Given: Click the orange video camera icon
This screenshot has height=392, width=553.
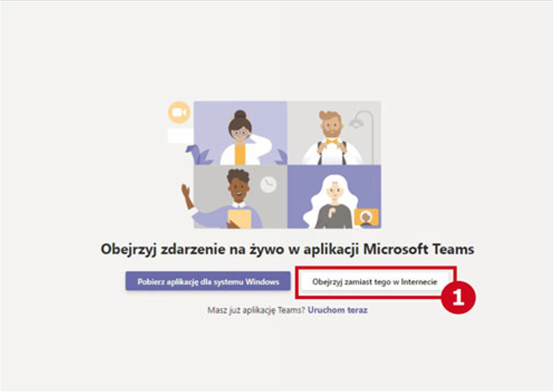Looking at the screenshot, I should pos(179,112).
